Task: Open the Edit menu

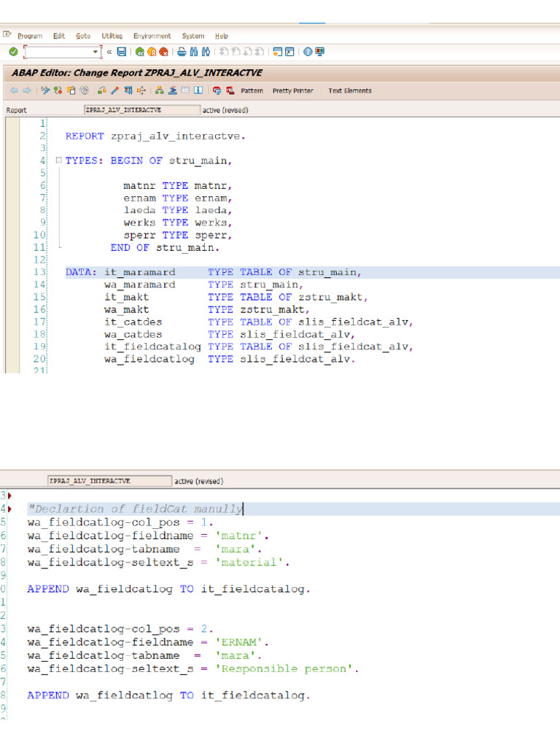Action: point(59,36)
